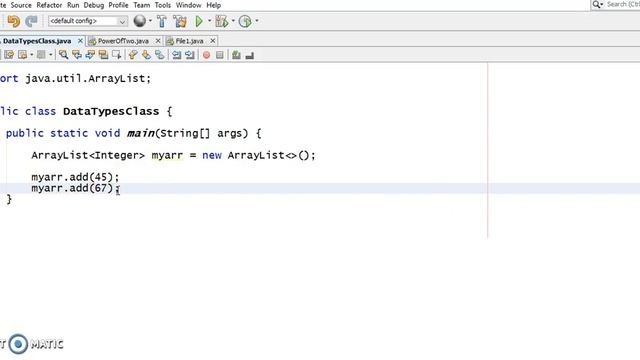
Task: Click the main method name in code
Action: tap(141, 133)
